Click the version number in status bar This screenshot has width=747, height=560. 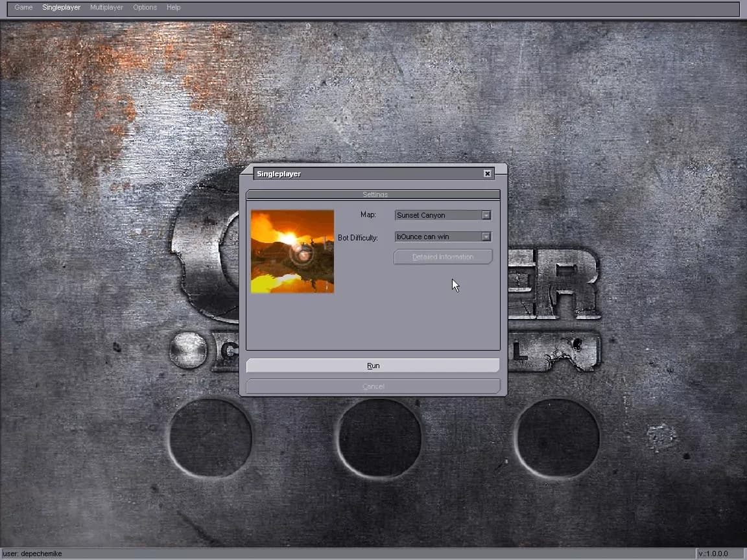713,554
